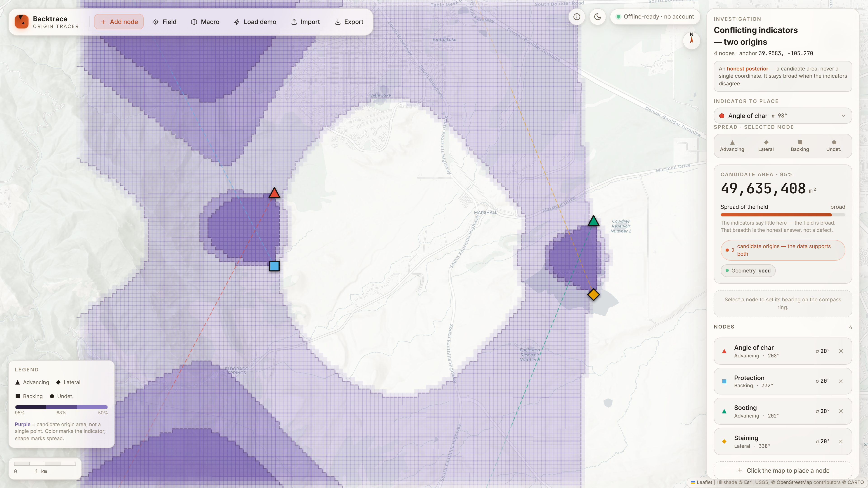The width and height of the screenshot is (868, 488).
Task: Click the Cowdrey Reservoir Number 2 label
Action: click(x=621, y=226)
